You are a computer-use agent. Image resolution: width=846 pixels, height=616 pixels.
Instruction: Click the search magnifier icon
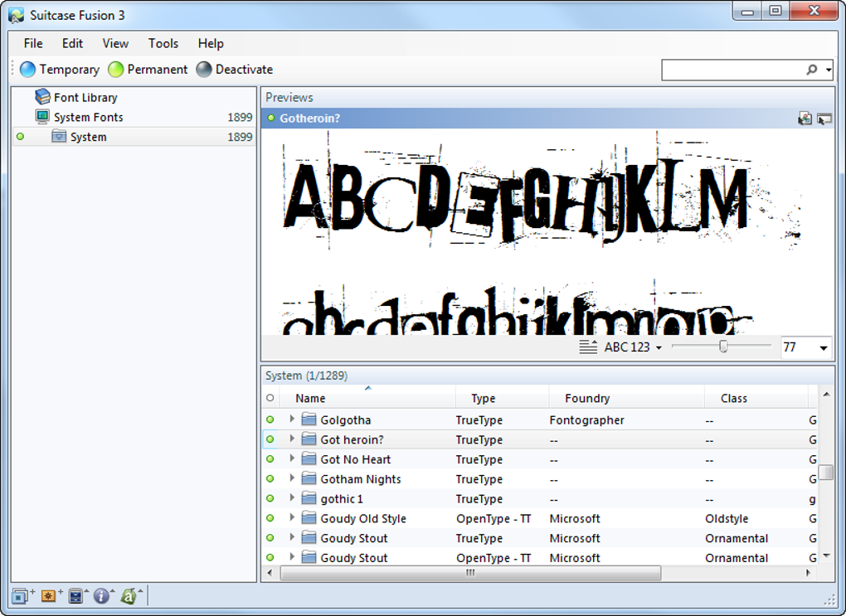click(x=812, y=70)
